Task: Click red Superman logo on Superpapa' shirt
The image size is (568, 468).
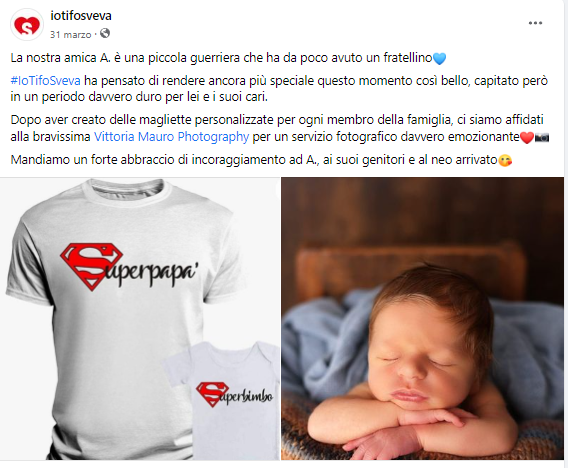Action: tap(91, 266)
